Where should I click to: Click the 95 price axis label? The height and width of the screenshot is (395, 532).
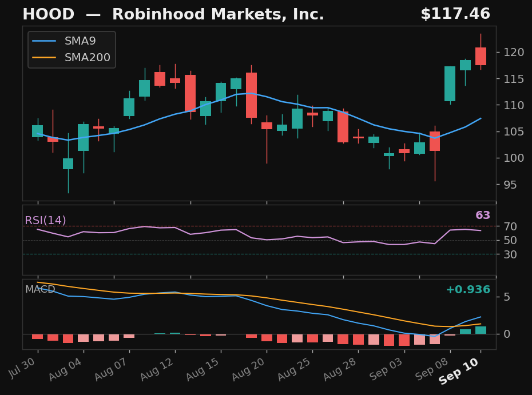pyautogui.click(x=510, y=185)
